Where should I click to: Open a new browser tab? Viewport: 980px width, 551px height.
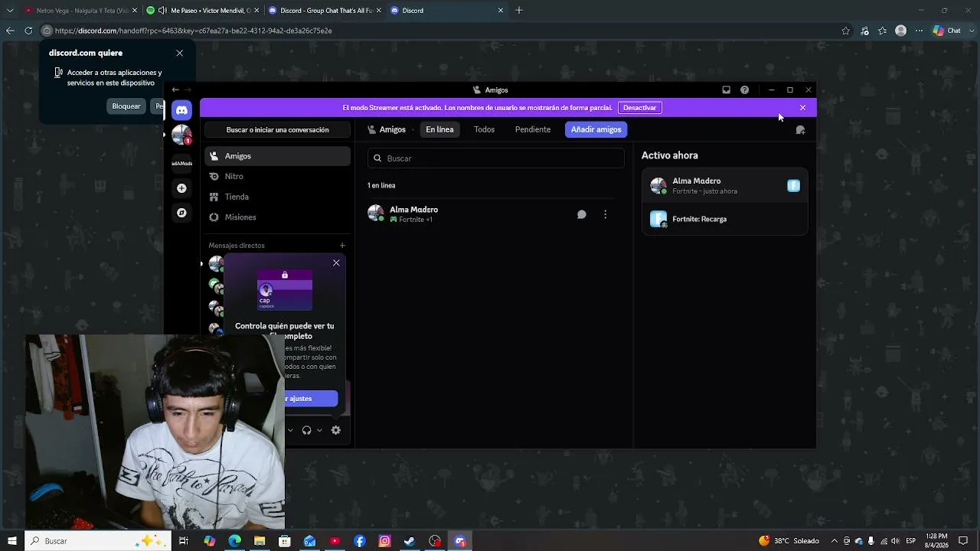[x=519, y=11]
